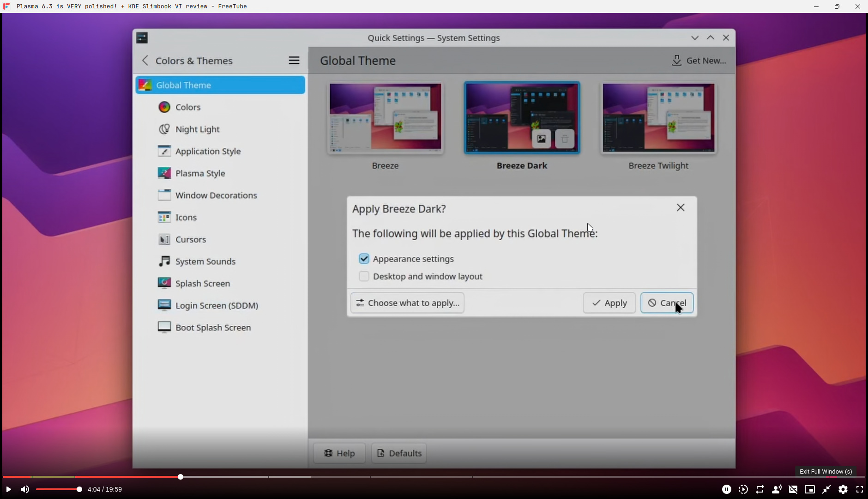Open the hamburger menu beside Colors & Themes
868x499 pixels.
[294, 61]
